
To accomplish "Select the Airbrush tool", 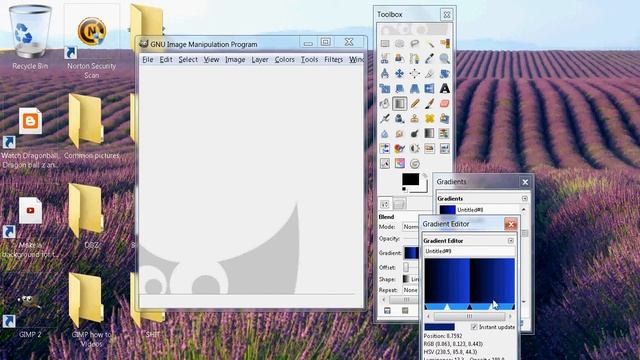I will coord(384,118).
